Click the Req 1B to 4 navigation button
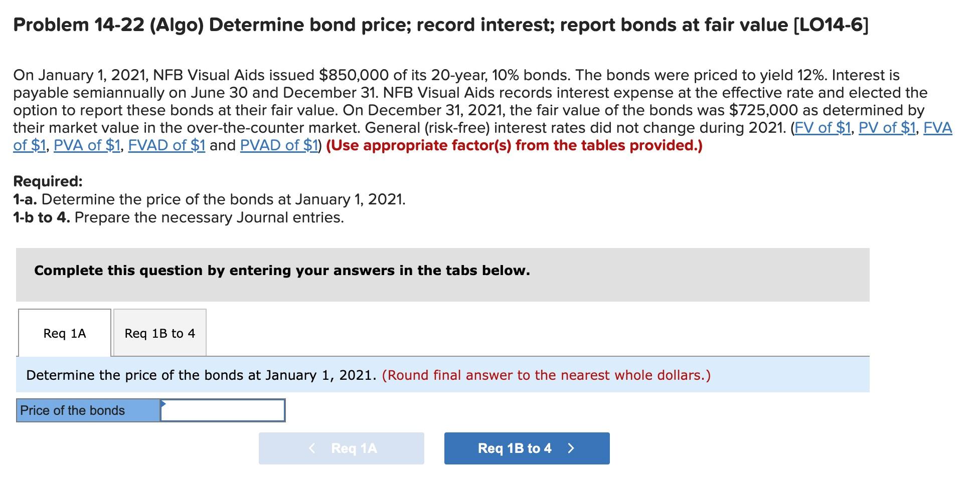980x489 pixels. pos(526,448)
